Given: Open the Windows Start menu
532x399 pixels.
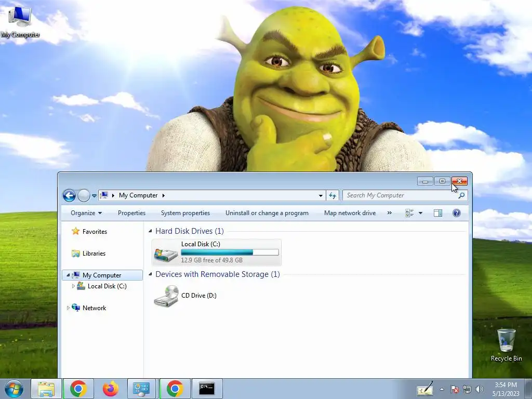Looking at the screenshot, I should coord(14,389).
